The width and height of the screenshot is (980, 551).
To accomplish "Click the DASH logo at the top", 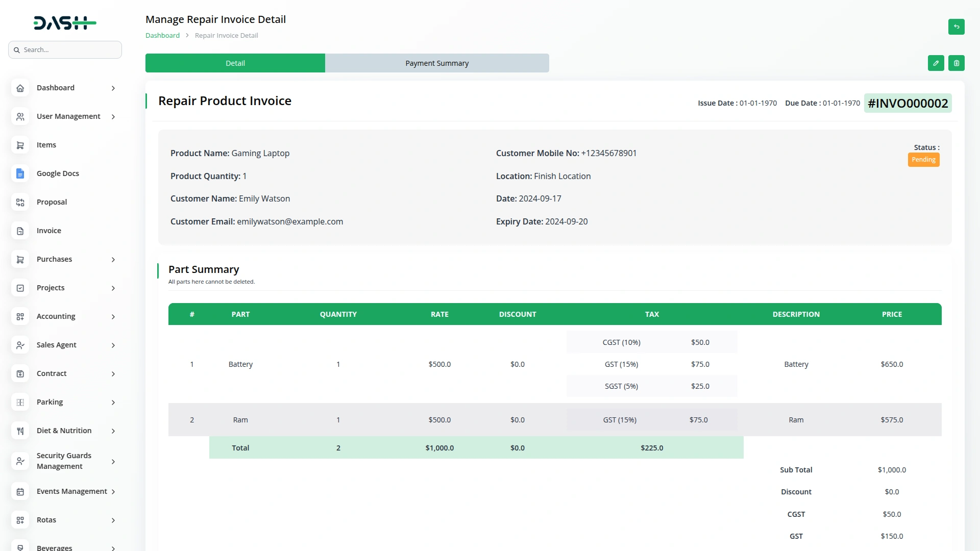I will click(65, 22).
